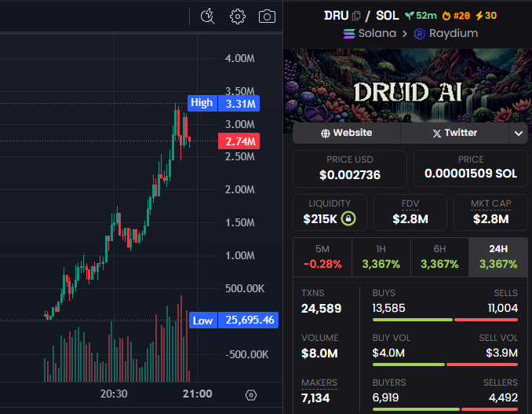Viewport: 532px width, 414px height.
Task: Click the SOL quote symbol text
Action: coord(387,16)
